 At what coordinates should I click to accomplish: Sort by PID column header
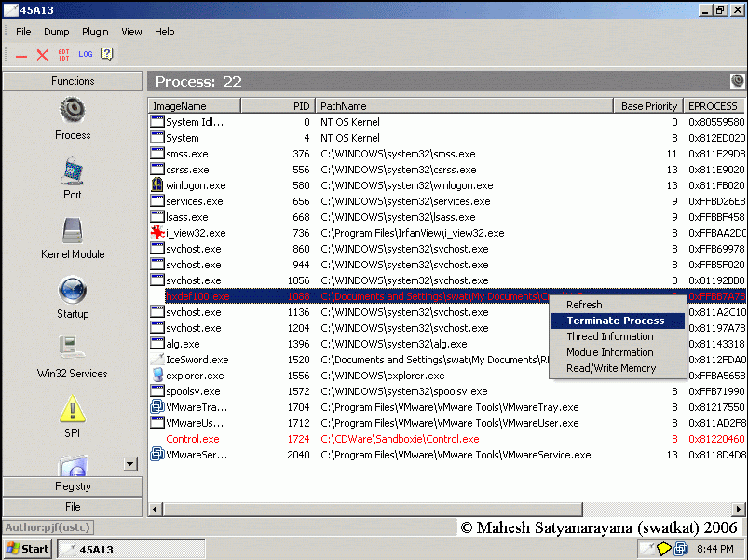coord(278,106)
